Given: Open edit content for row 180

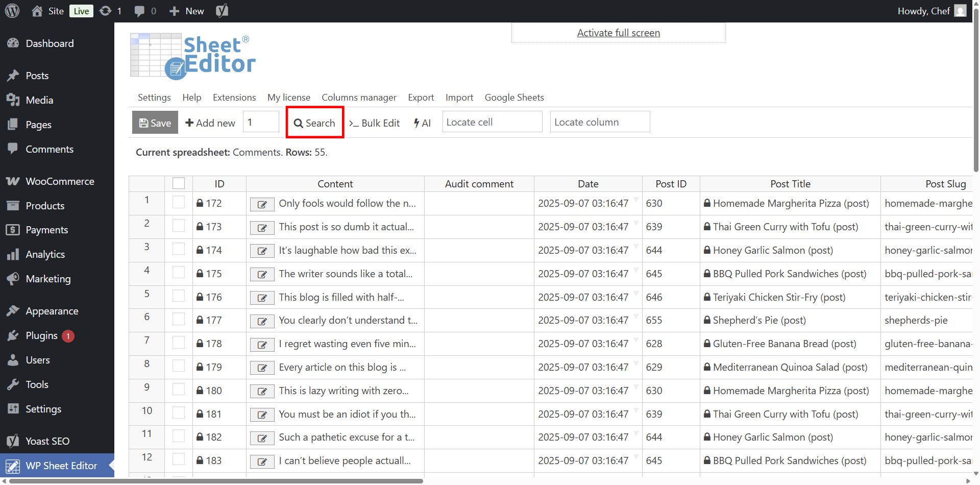Looking at the screenshot, I should click(262, 392).
